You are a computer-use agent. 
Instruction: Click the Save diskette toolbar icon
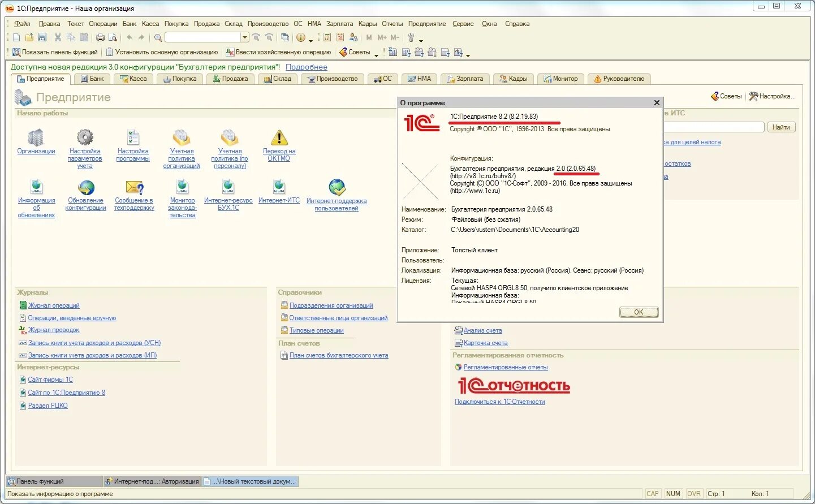click(42, 37)
